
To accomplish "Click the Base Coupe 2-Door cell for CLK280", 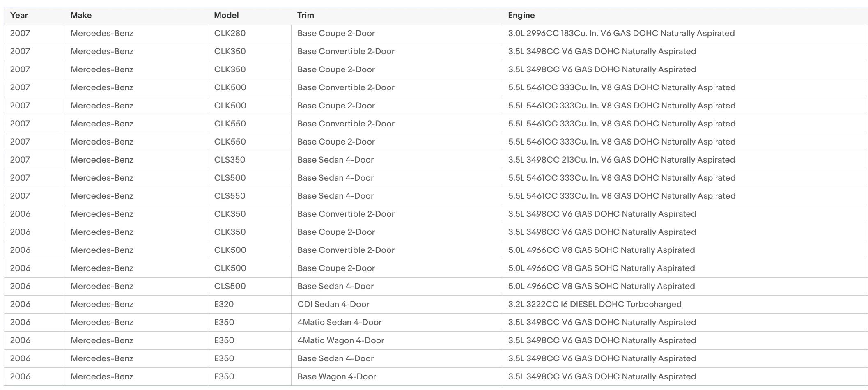I will [397, 34].
